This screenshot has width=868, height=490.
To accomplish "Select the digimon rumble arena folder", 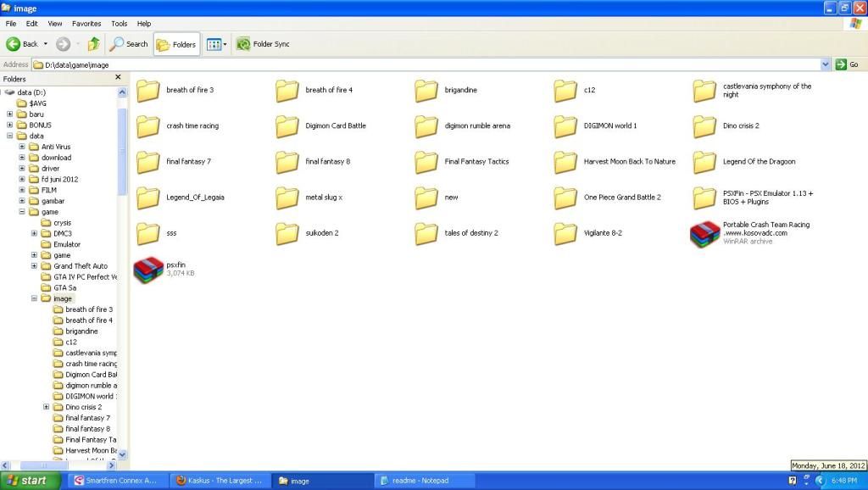I will point(464,125).
